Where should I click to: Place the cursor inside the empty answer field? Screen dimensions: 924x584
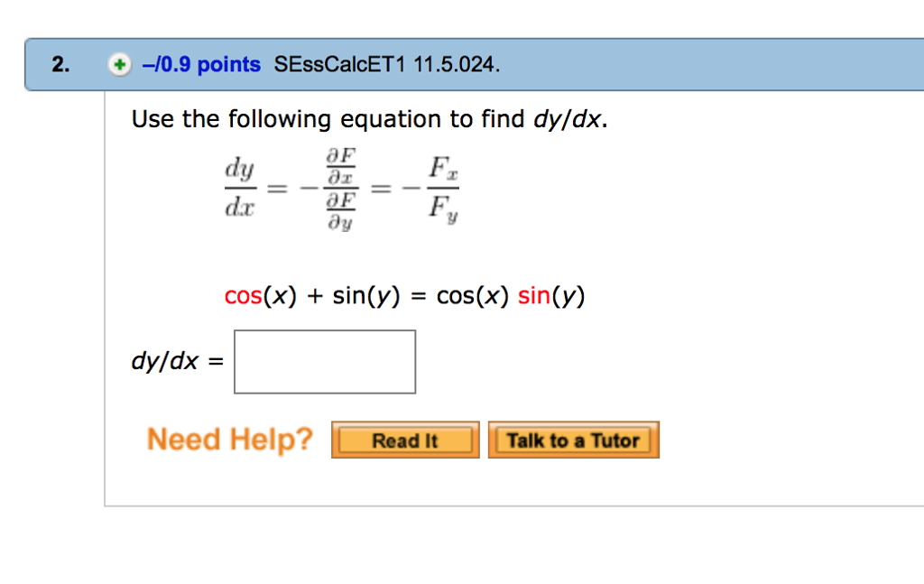325,361
